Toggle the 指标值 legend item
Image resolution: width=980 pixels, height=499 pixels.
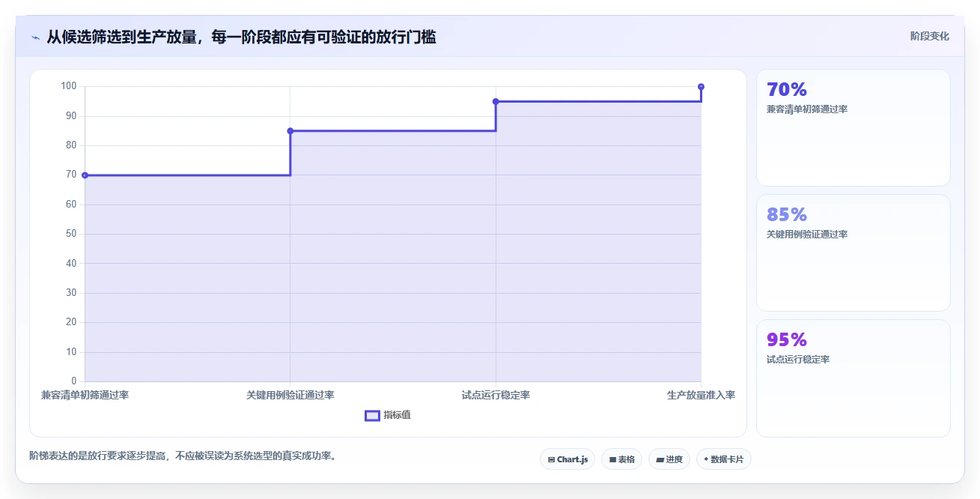click(x=387, y=415)
